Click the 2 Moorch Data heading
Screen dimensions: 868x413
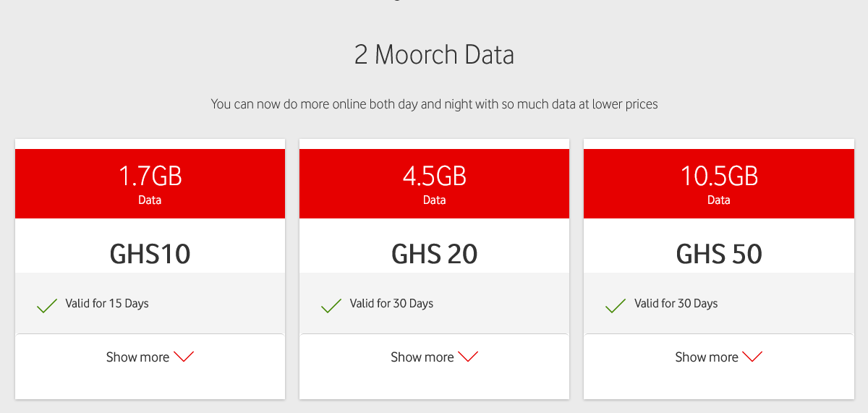[x=434, y=55]
